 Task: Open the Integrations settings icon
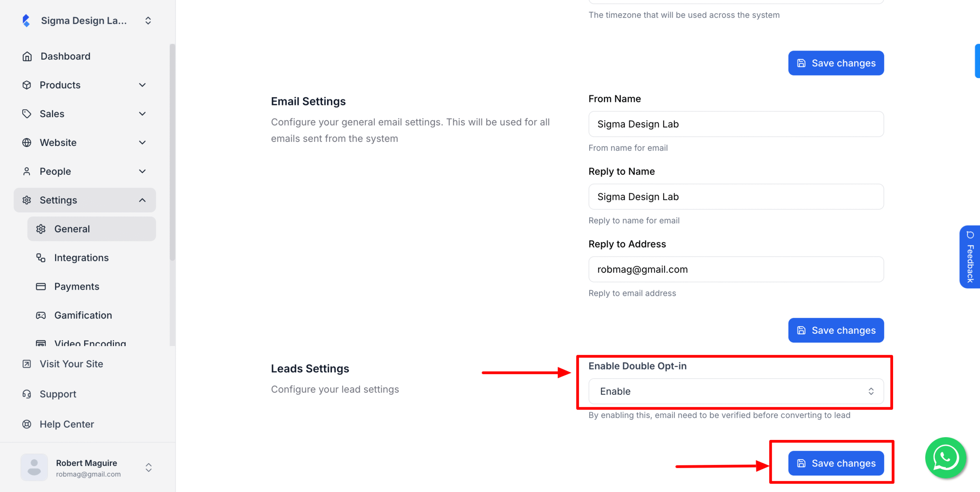pos(41,257)
